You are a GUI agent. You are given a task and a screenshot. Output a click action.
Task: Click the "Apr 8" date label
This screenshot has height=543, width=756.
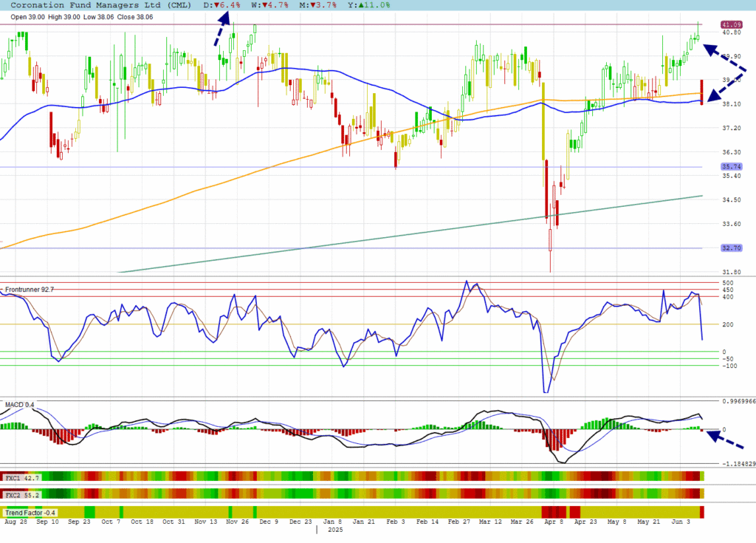[x=554, y=522]
